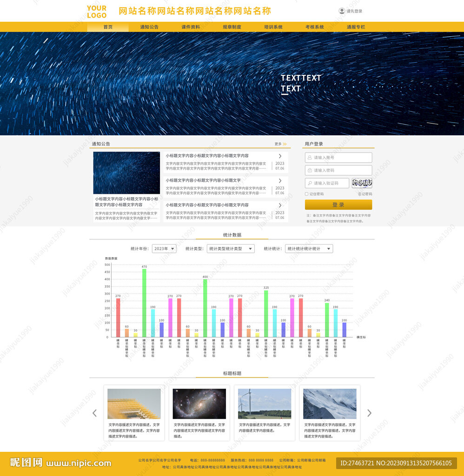Open the 课件资料 nav menu
The width and height of the screenshot is (464, 476).
[191, 26]
